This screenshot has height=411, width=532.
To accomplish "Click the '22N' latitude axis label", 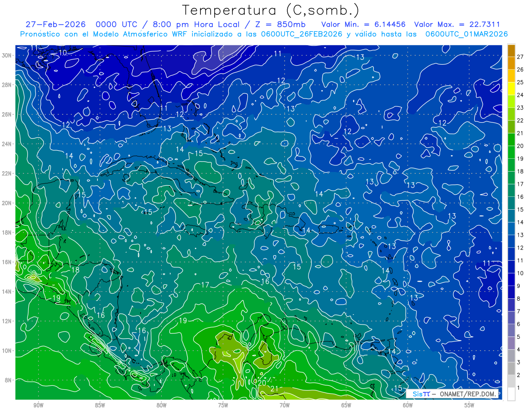I will point(8,173).
